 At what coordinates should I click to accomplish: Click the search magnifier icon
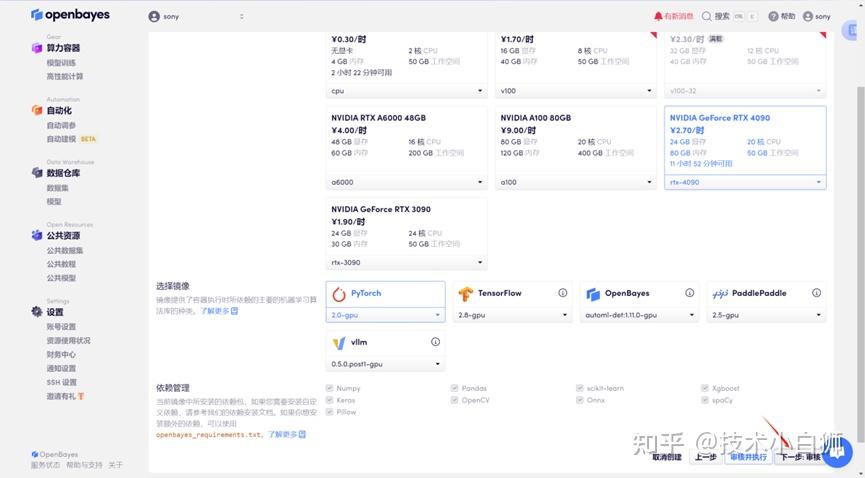706,17
